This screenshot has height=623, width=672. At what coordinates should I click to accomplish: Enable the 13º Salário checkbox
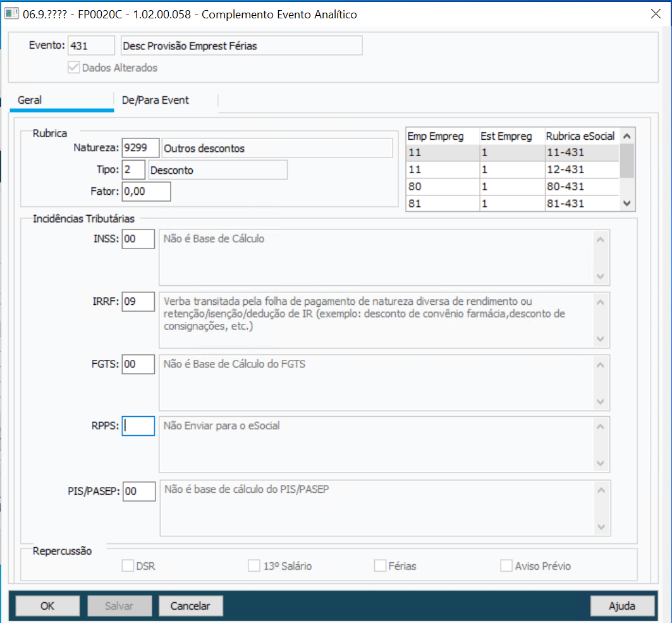click(x=254, y=565)
